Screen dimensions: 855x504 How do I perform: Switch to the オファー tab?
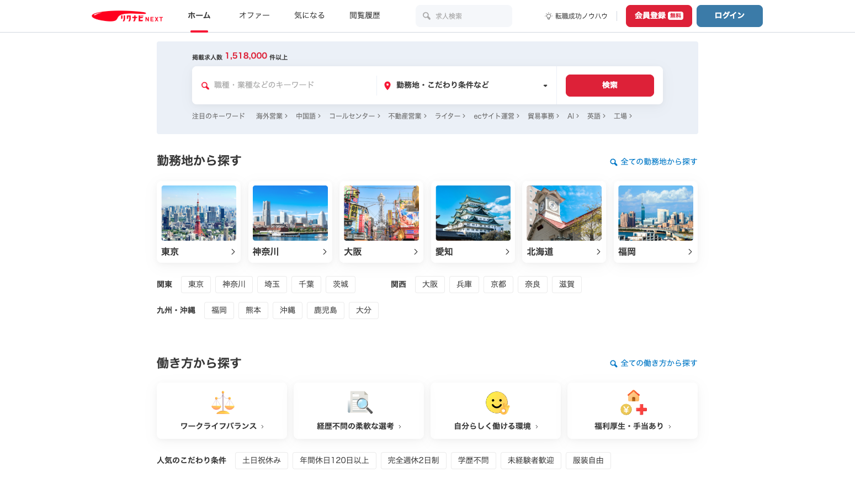click(254, 15)
